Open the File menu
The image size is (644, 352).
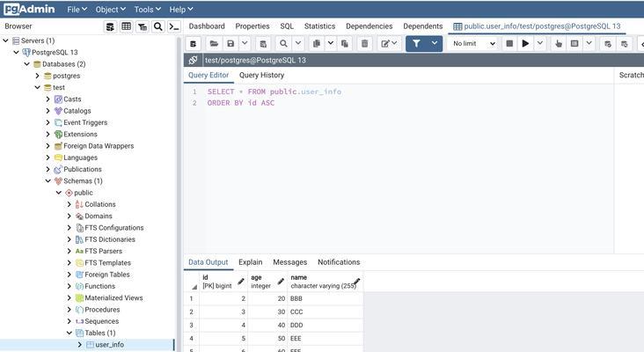pos(77,9)
